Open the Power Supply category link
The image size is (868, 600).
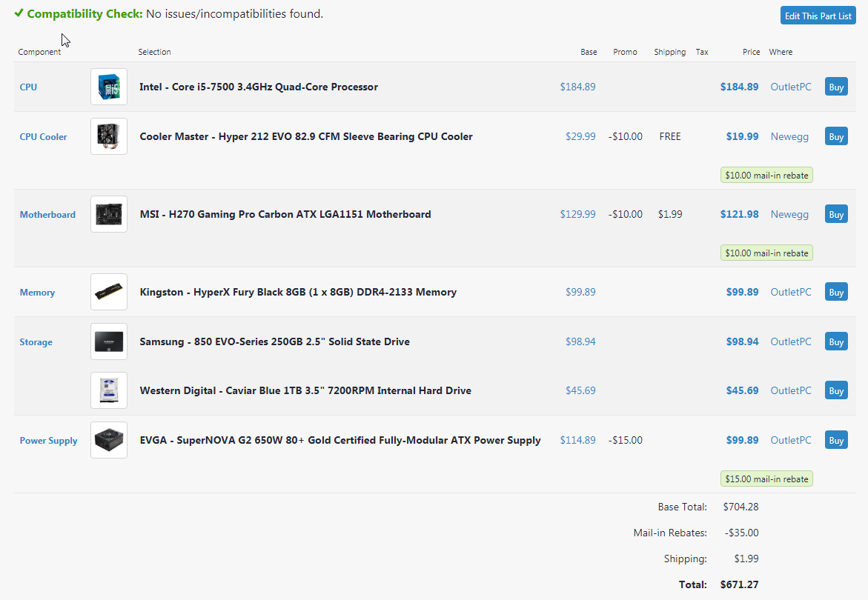(49, 441)
